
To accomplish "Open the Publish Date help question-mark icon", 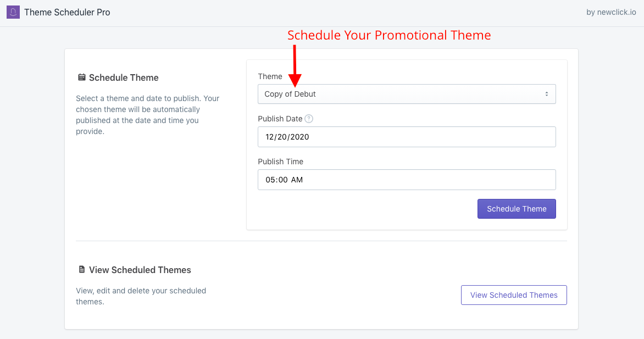I will tap(309, 119).
